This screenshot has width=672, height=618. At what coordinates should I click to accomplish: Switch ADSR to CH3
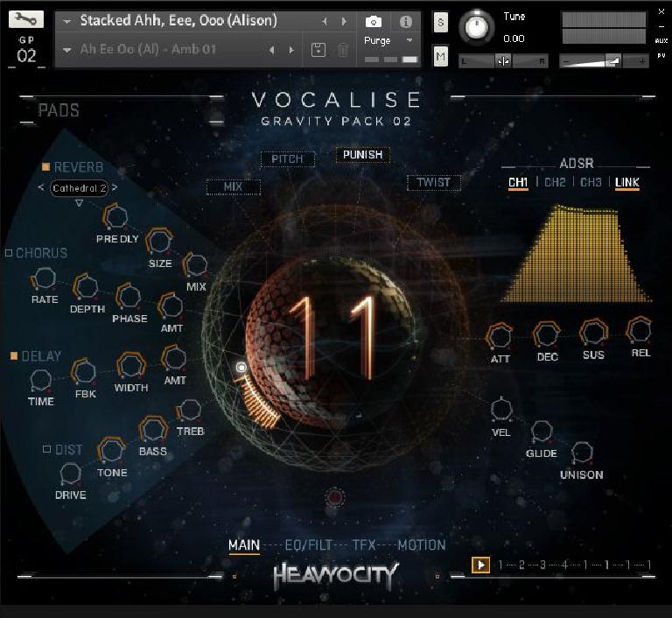click(591, 183)
